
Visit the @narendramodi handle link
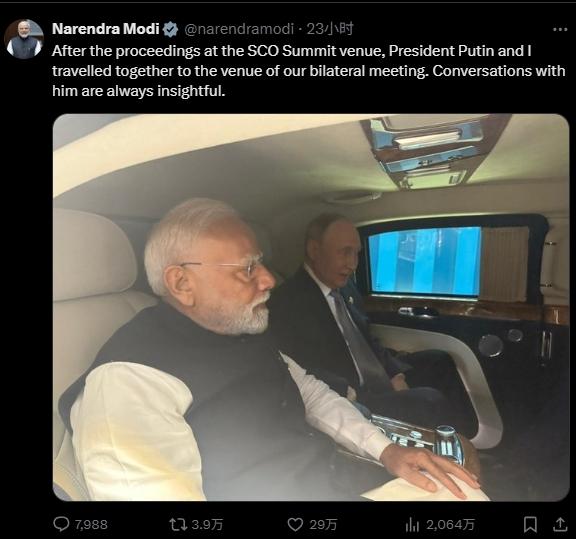coord(239,29)
